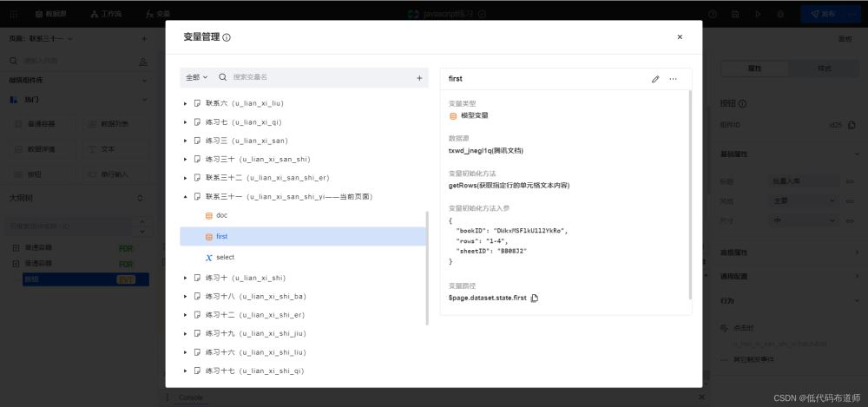This screenshot has height=407, width=868.
Task: Add a new variable with plus icon
Action: tap(419, 78)
